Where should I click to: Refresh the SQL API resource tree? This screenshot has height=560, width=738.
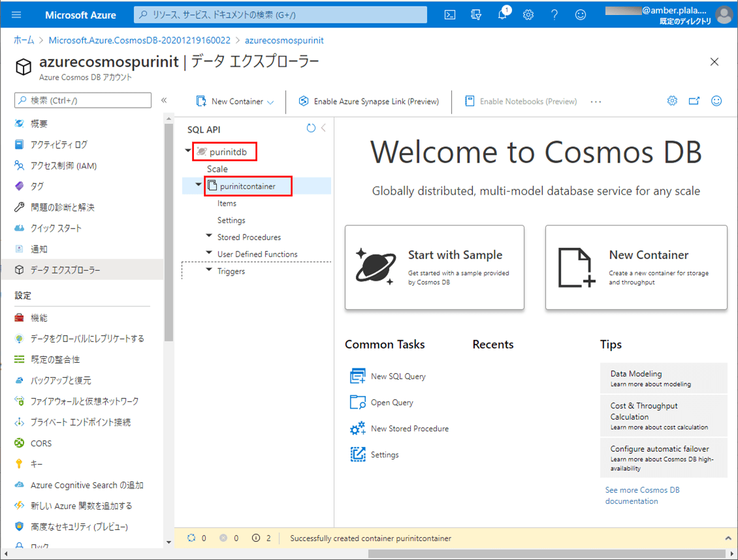tap(311, 128)
